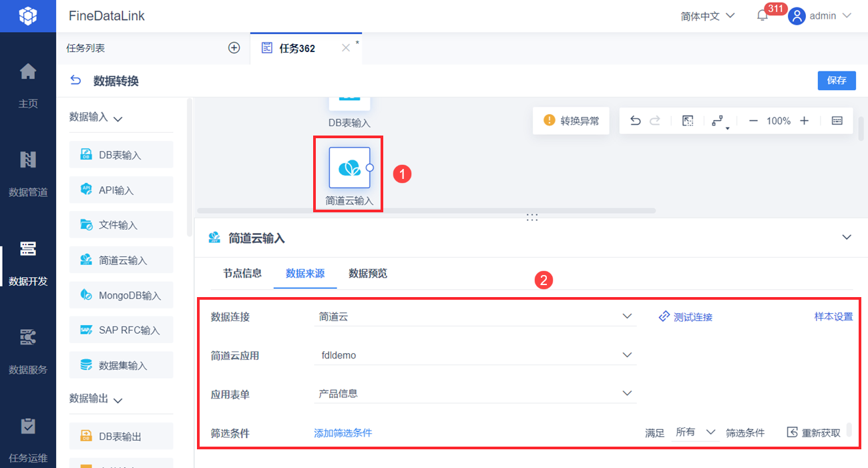Open the auto layout connector menu

point(718,122)
